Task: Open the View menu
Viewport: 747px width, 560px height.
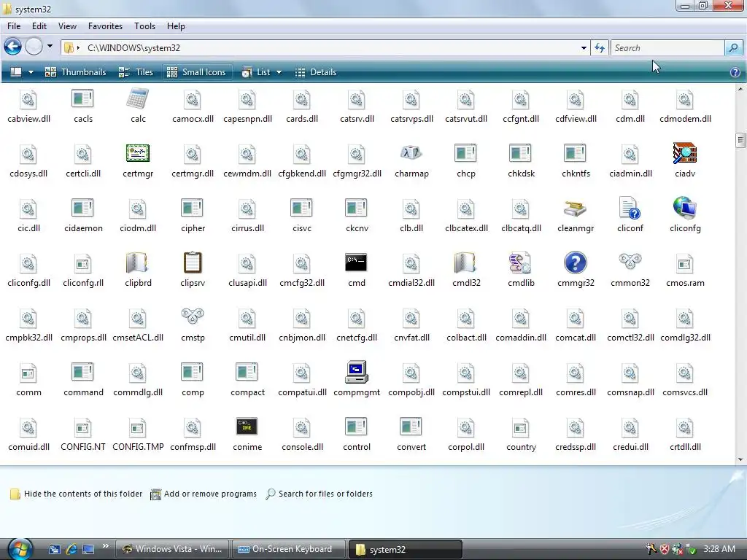Action: click(67, 26)
